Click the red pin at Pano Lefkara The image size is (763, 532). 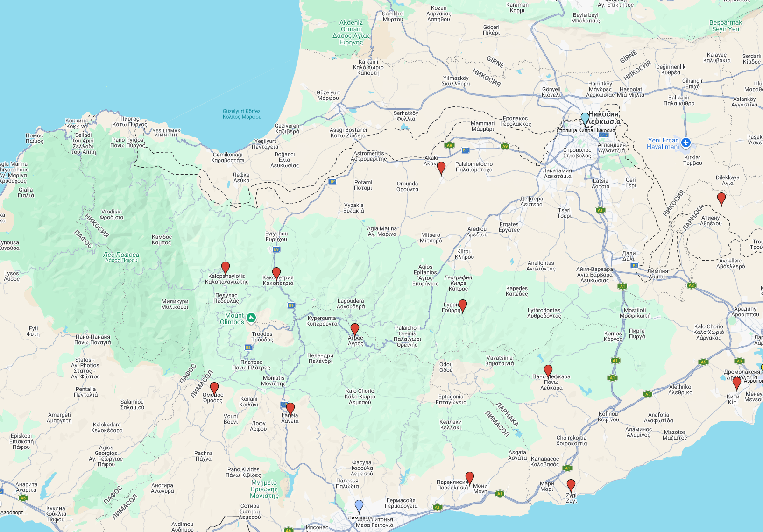click(548, 372)
